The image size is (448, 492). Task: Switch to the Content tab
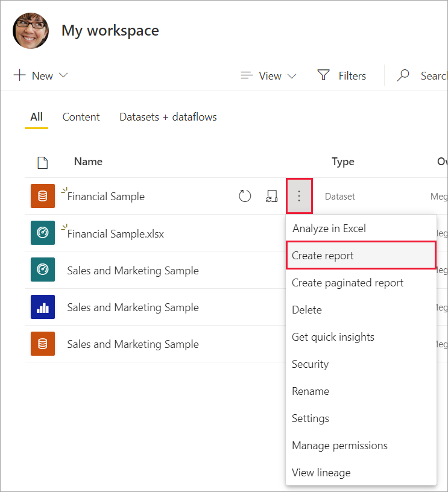coord(81,117)
